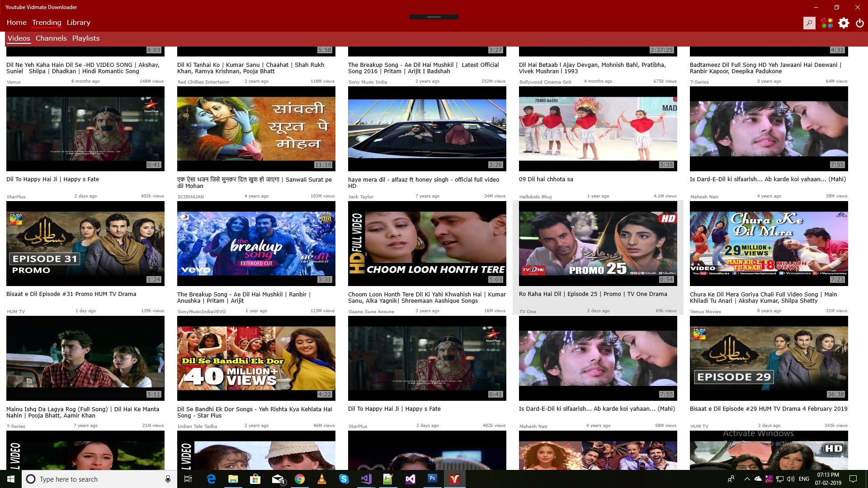This screenshot has height=488, width=868.
Task: Open the four-colored-dots theme icon
Action: [x=827, y=23]
